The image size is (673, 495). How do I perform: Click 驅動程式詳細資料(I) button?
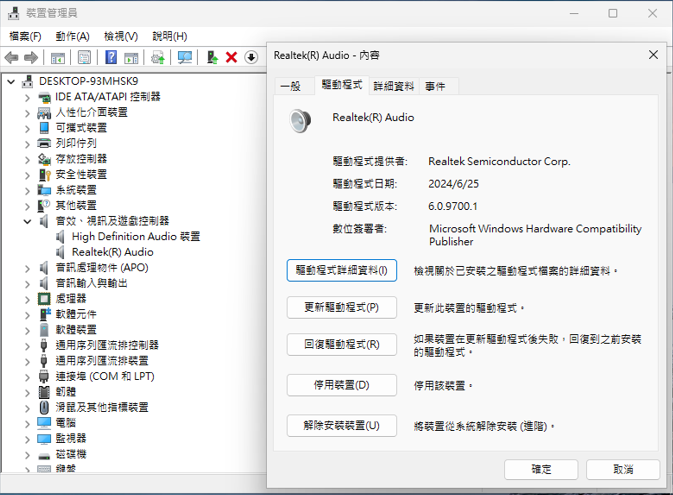(x=342, y=270)
